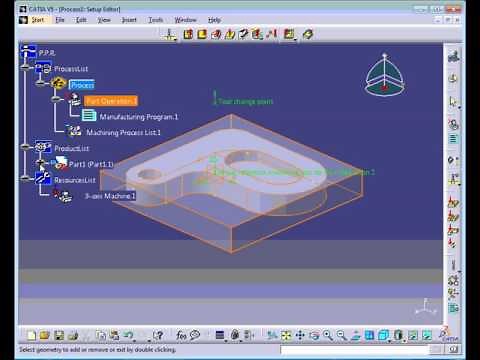Click the compass in the 3D view

click(x=384, y=75)
